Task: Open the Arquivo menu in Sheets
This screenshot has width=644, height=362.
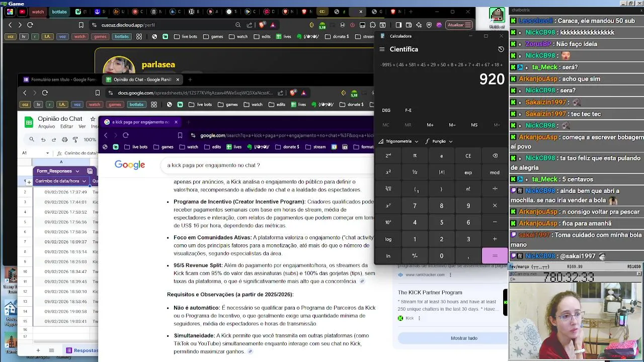Action: click(x=46, y=127)
